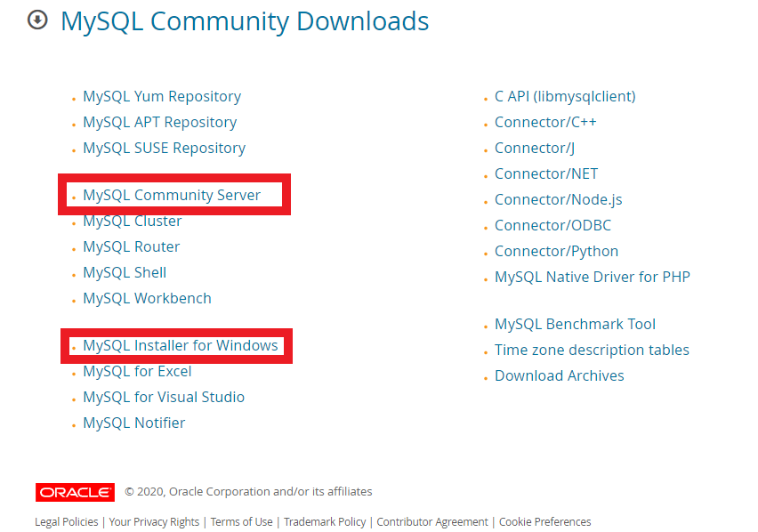Select MySQL for Excel link
The width and height of the screenshot is (758, 532).
point(137,371)
